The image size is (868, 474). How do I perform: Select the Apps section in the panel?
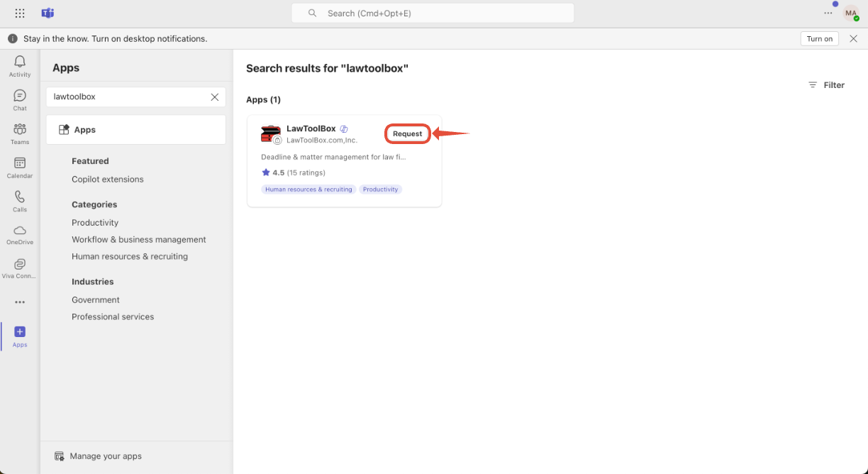tap(136, 130)
